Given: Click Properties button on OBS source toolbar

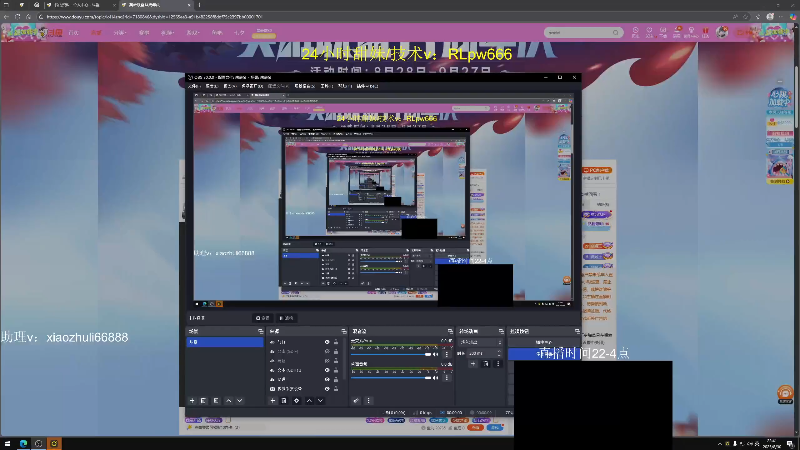Looking at the screenshot, I should pos(262,318).
